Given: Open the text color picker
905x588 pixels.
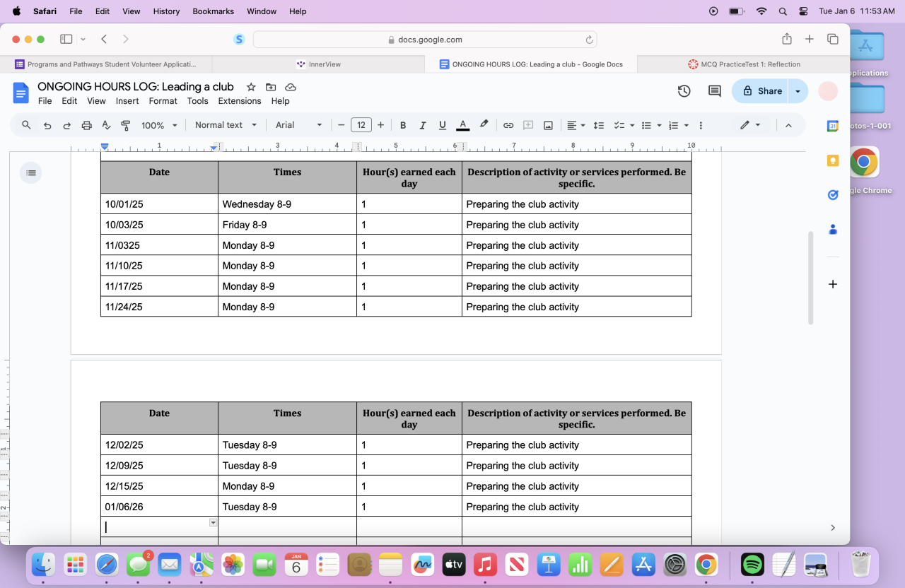Looking at the screenshot, I should pyautogui.click(x=462, y=125).
